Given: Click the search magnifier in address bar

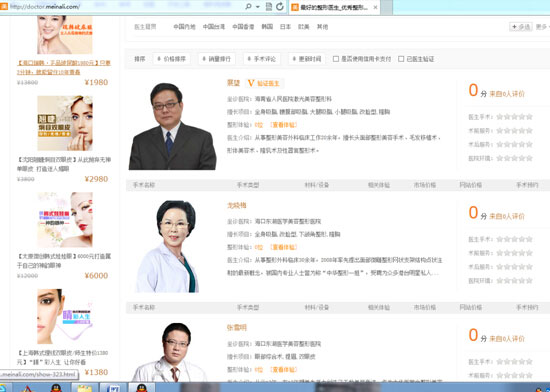Looking at the screenshot, I should click(248, 7).
